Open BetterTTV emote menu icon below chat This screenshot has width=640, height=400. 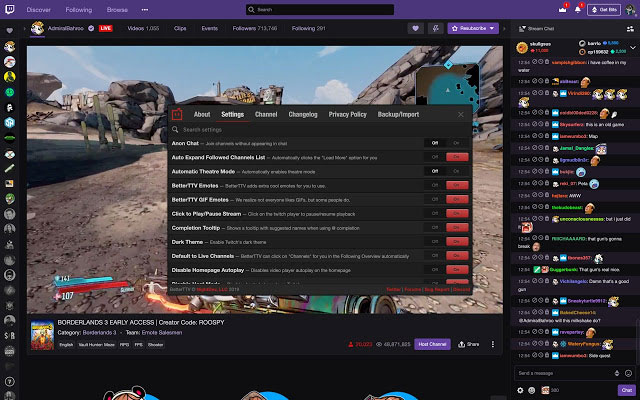tap(531, 390)
